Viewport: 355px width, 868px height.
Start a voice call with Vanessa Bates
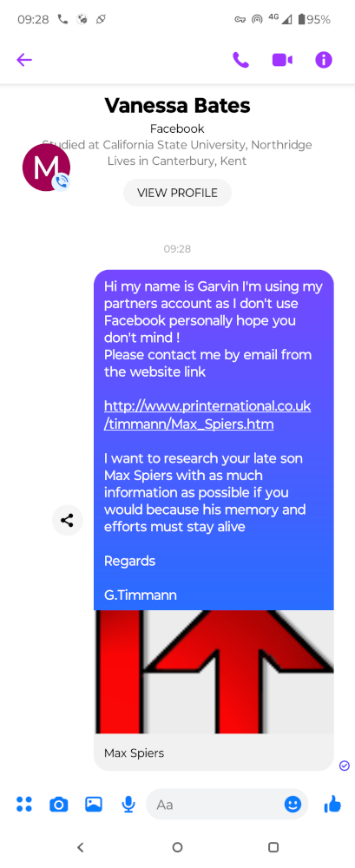click(x=240, y=60)
